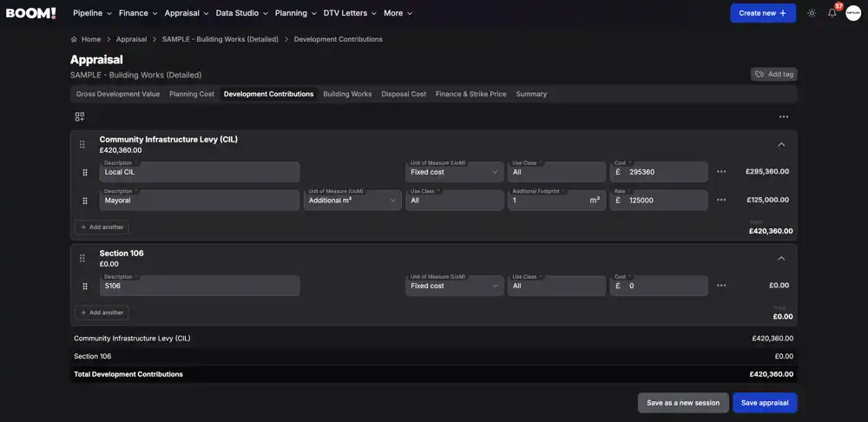Click the add section grid icon
Screen dimensions: 868x422
80,117
